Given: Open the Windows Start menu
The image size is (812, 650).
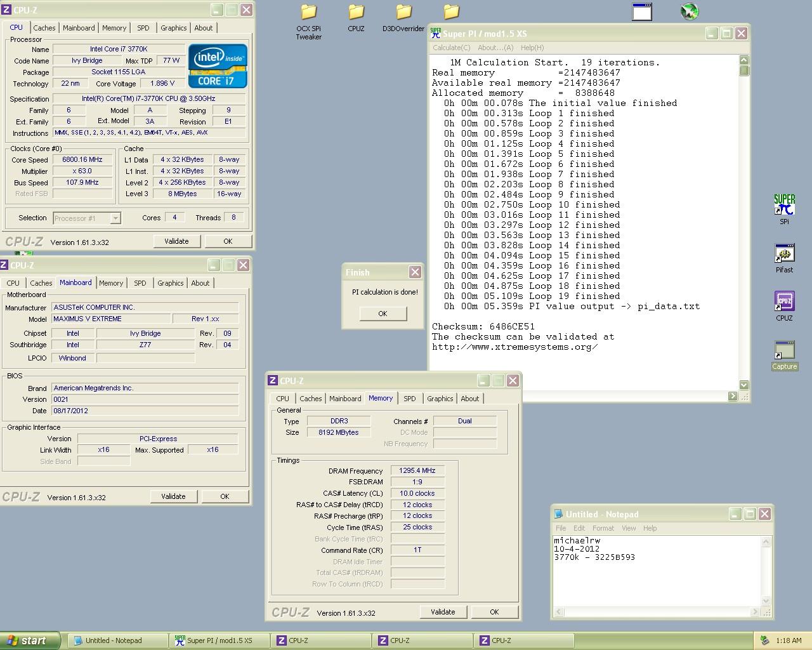Looking at the screenshot, I should pyautogui.click(x=30, y=640).
